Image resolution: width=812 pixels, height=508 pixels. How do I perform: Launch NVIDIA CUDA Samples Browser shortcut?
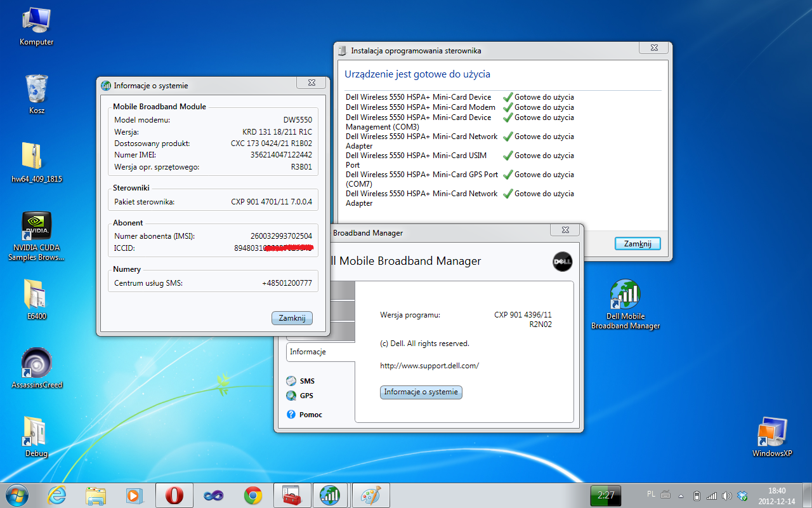37,237
